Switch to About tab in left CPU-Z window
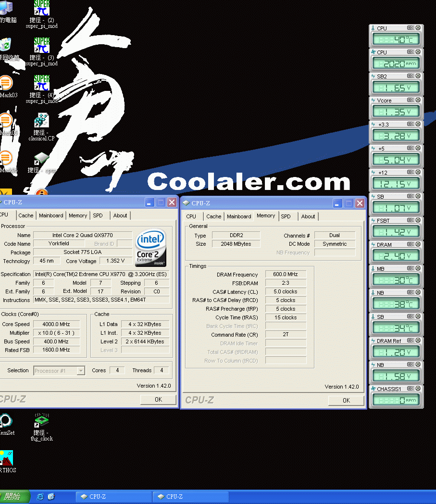 (x=120, y=215)
